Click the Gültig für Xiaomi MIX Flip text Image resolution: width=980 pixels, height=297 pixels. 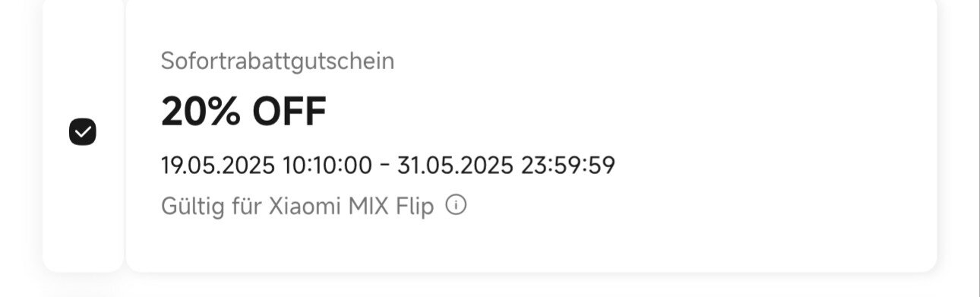pyautogui.click(x=297, y=206)
